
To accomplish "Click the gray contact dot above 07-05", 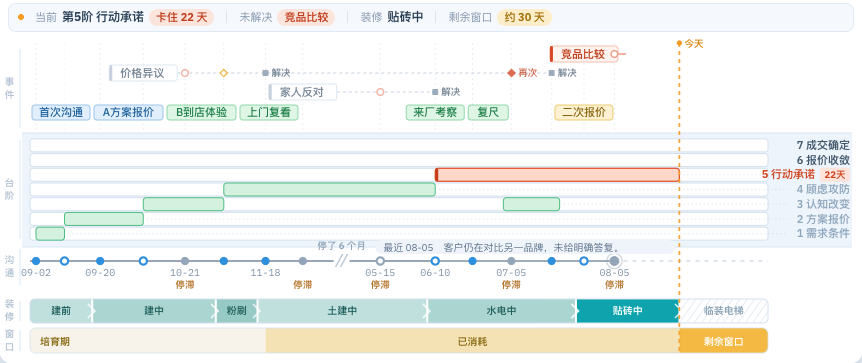I will (511, 261).
